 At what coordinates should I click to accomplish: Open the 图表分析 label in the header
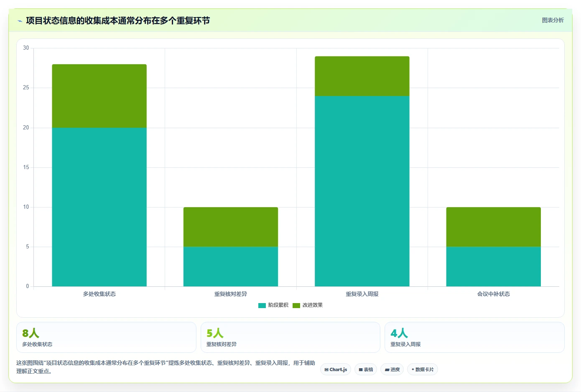pos(553,20)
